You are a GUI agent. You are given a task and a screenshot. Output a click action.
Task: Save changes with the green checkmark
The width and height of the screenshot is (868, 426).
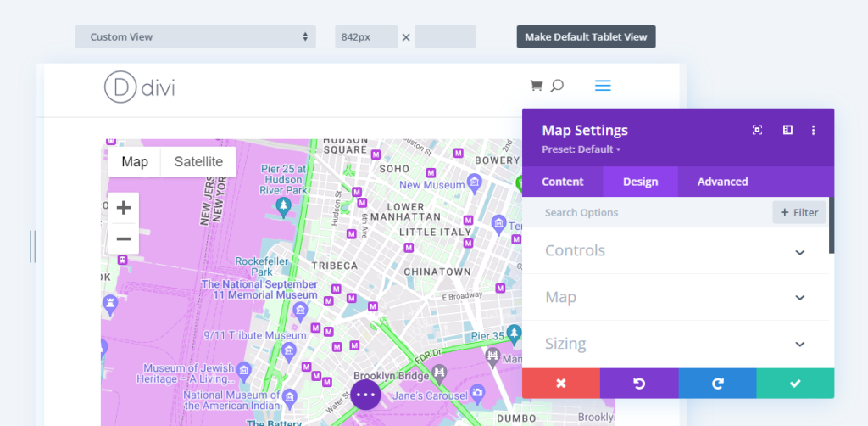click(795, 384)
